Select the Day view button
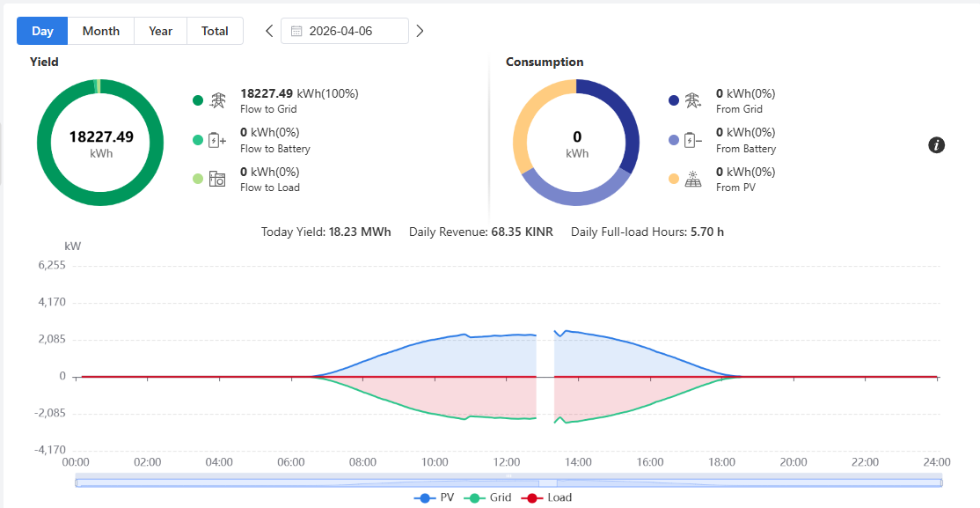Image resolution: width=980 pixels, height=508 pixels. point(42,31)
